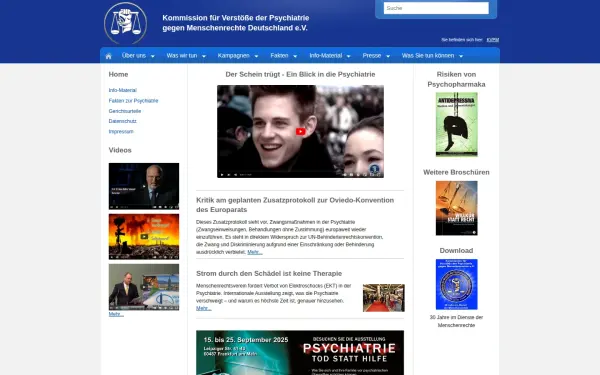The height and width of the screenshot is (375, 600).
Task: Open the Über uns menu item
Action: coord(134,55)
